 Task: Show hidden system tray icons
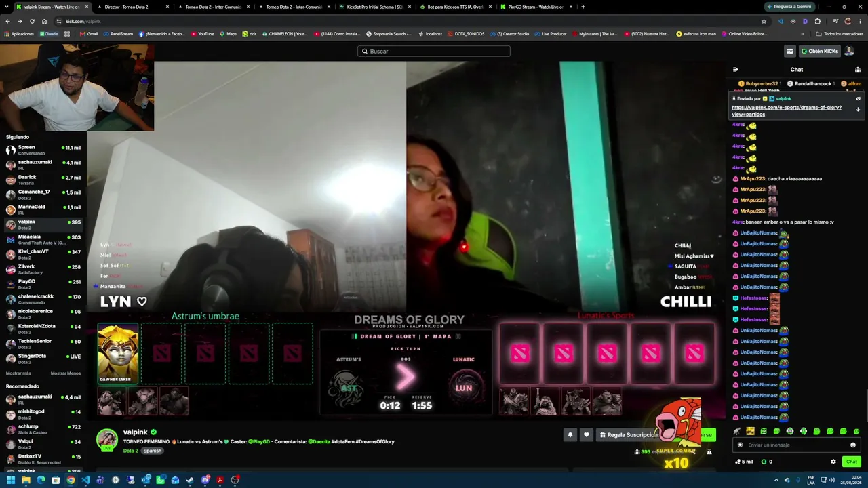click(x=776, y=480)
